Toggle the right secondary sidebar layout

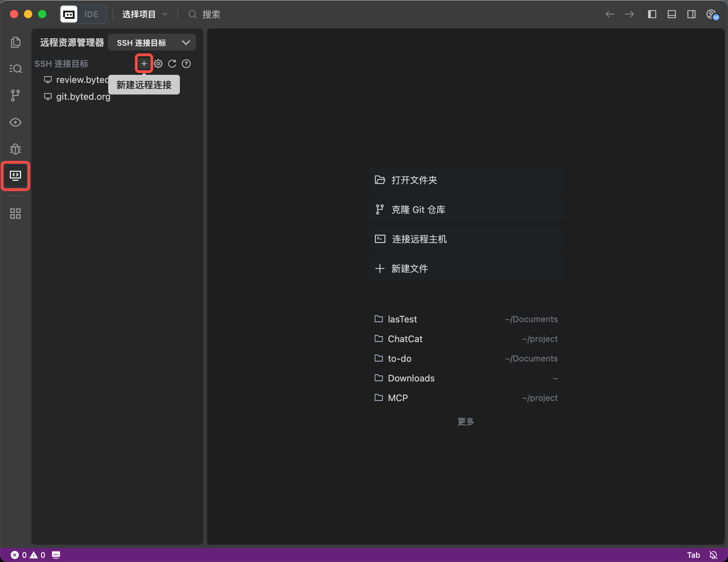click(x=691, y=14)
